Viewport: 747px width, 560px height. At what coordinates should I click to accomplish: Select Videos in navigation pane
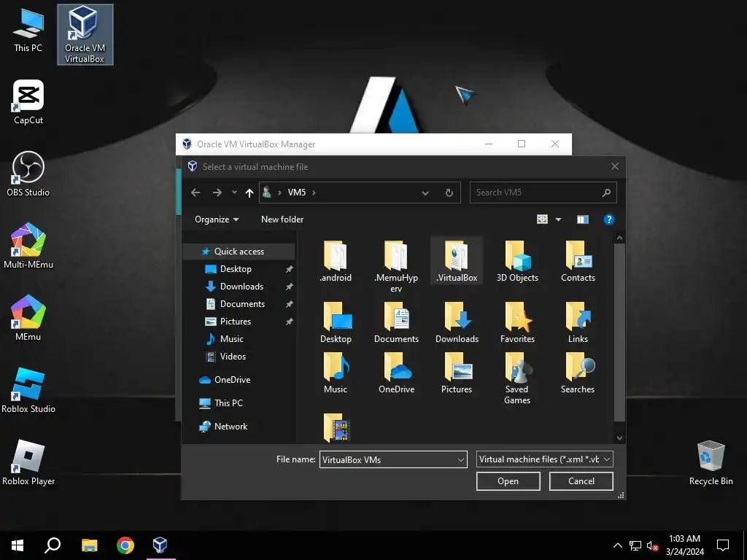(x=233, y=356)
